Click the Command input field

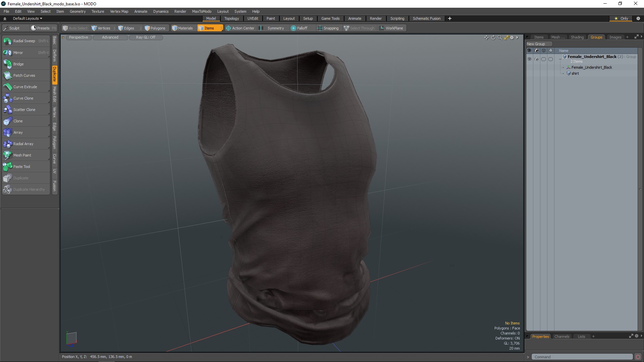[582, 357]
